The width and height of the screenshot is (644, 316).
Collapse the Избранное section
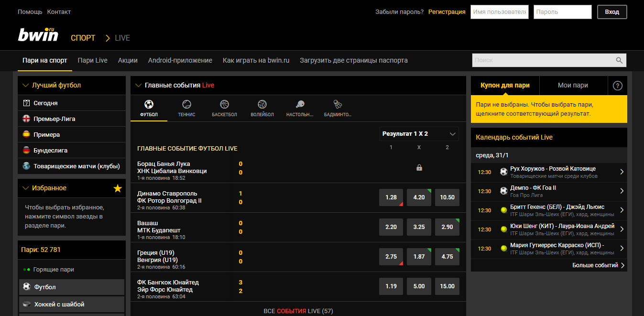point(26,188)
